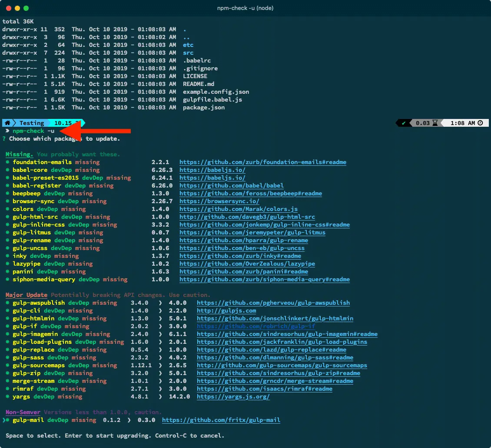Click the .babelrc file name
491x448 pixels.
(x=197, y=60)
